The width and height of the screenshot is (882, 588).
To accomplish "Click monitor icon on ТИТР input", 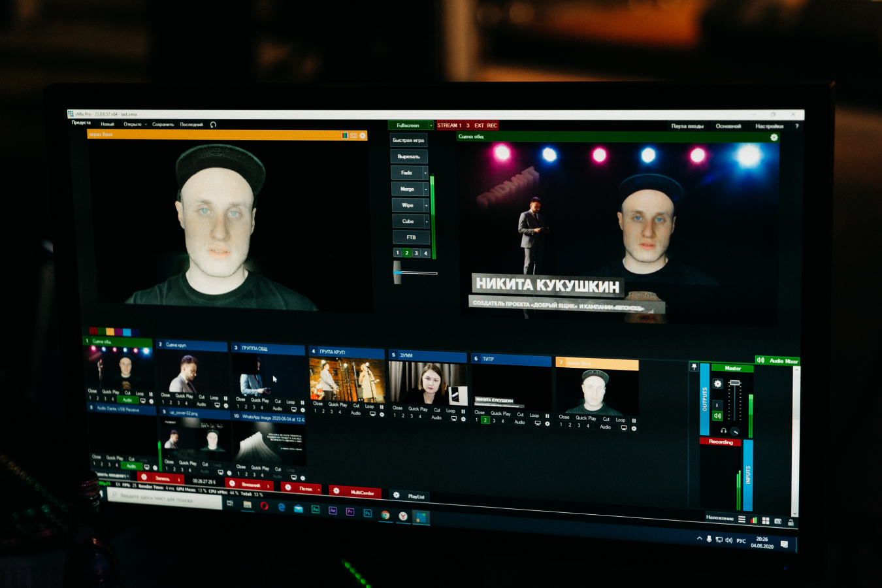I will coord(538,423).
